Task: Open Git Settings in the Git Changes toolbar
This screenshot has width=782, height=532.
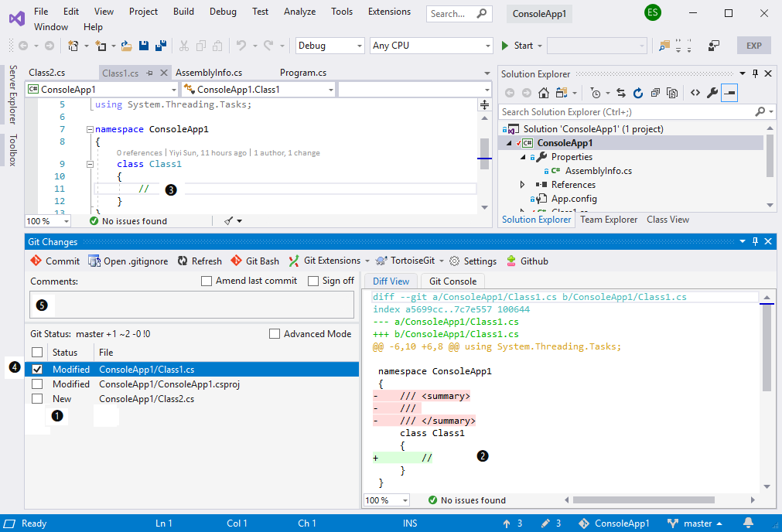Action: pos(472,261)
